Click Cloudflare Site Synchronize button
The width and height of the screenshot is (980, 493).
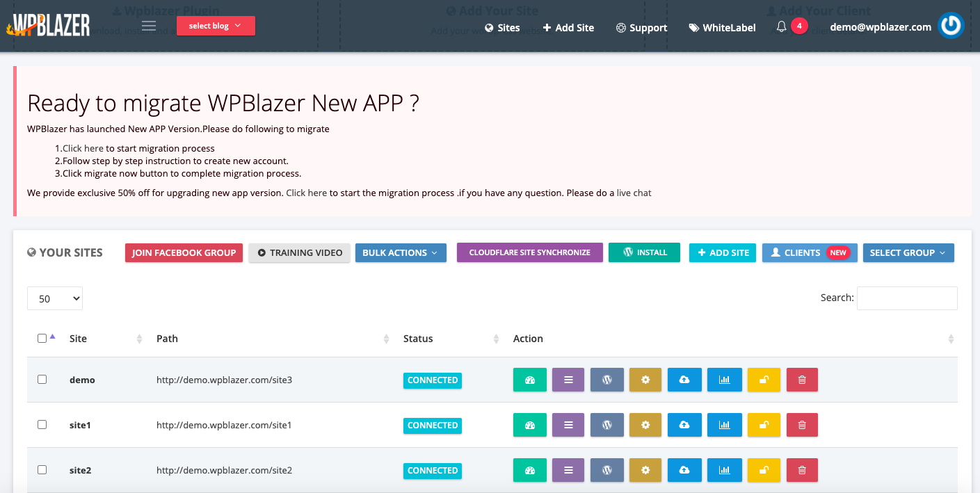[530, 252]
